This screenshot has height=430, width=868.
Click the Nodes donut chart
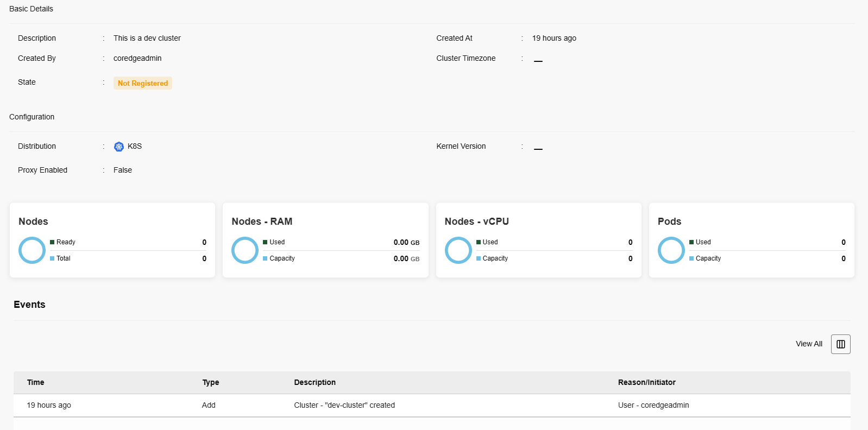[x=32, y=250]
